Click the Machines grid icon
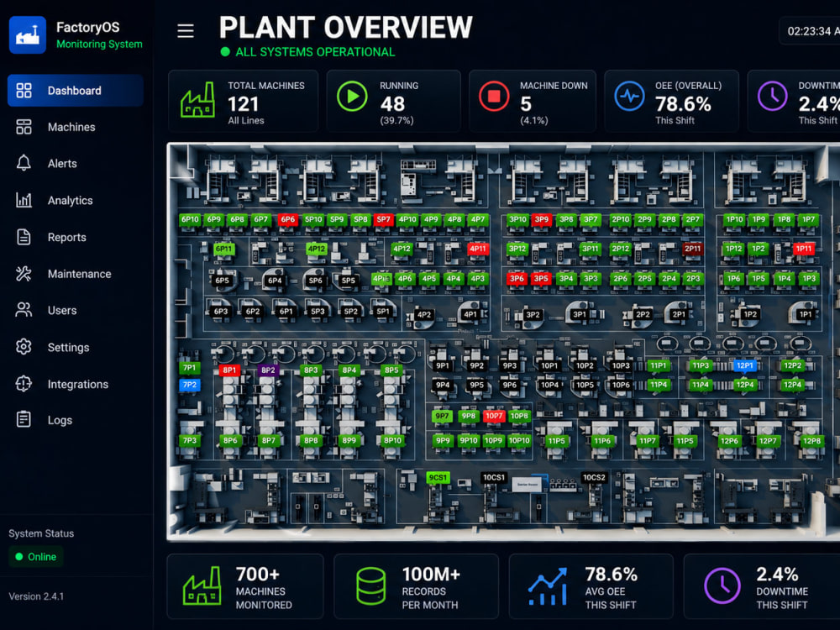 click(x=24, y=127)
